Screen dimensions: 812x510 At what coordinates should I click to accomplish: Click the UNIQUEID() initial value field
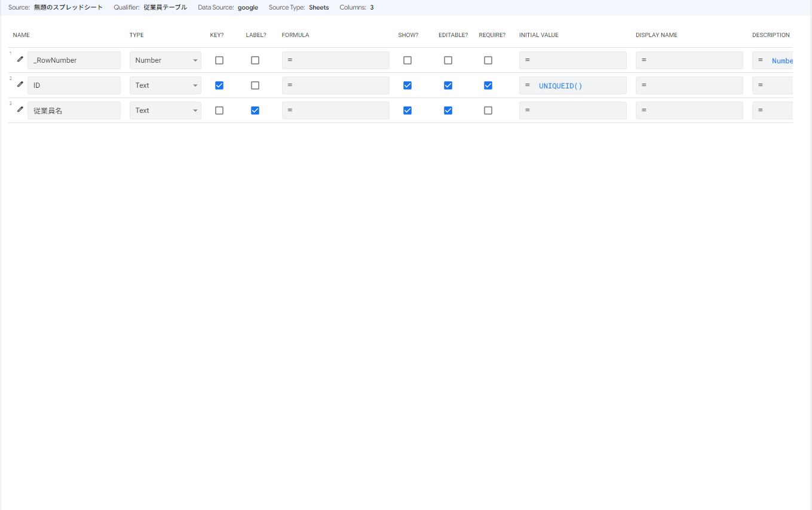coord(572,85)
